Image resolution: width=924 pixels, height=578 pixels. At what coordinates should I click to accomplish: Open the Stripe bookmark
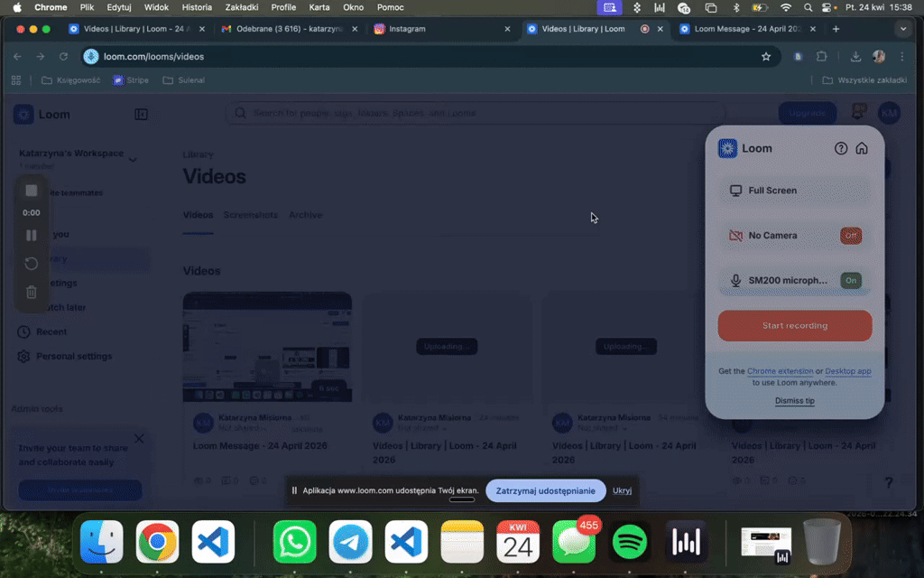131,80
